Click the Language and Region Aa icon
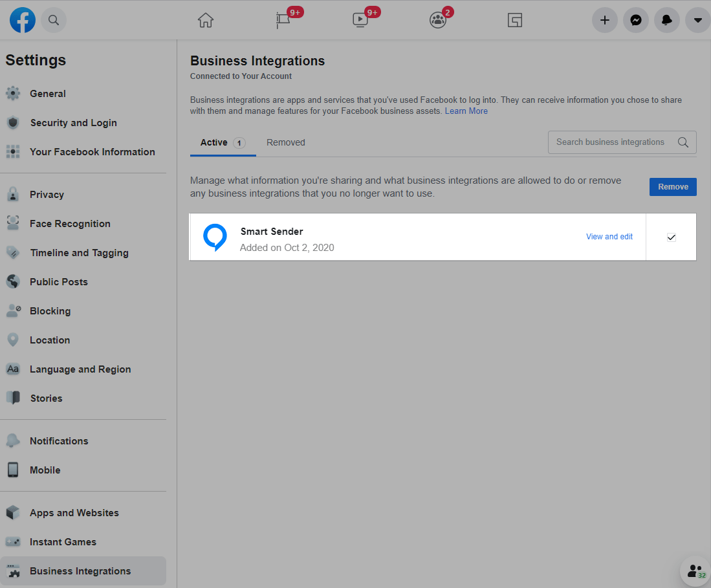The height and width of the screenshot is (588, 711). [x=13, y=369]
